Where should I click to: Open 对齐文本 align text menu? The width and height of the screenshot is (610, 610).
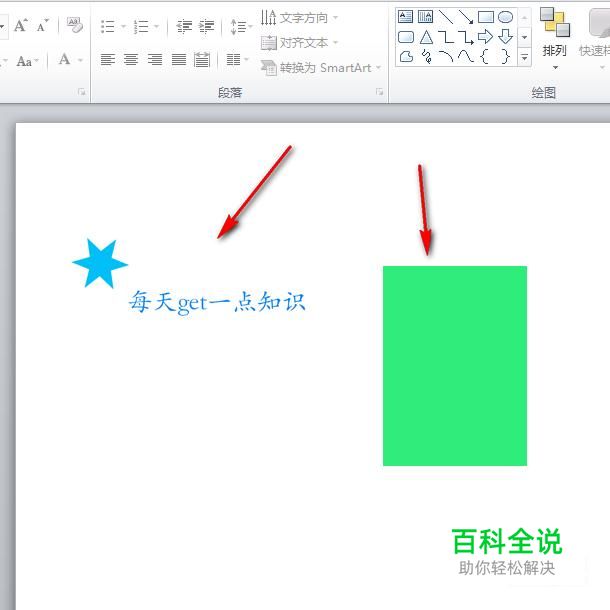(299, 42)
